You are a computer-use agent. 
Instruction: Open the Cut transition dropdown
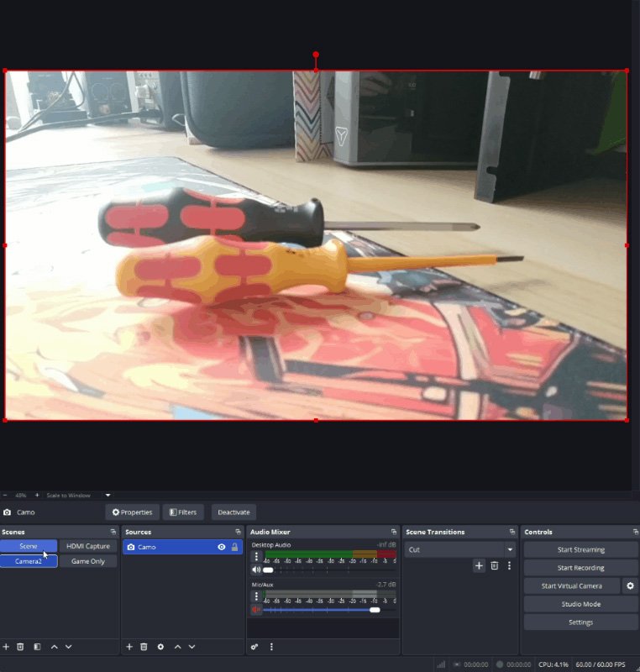click(509, 549)
